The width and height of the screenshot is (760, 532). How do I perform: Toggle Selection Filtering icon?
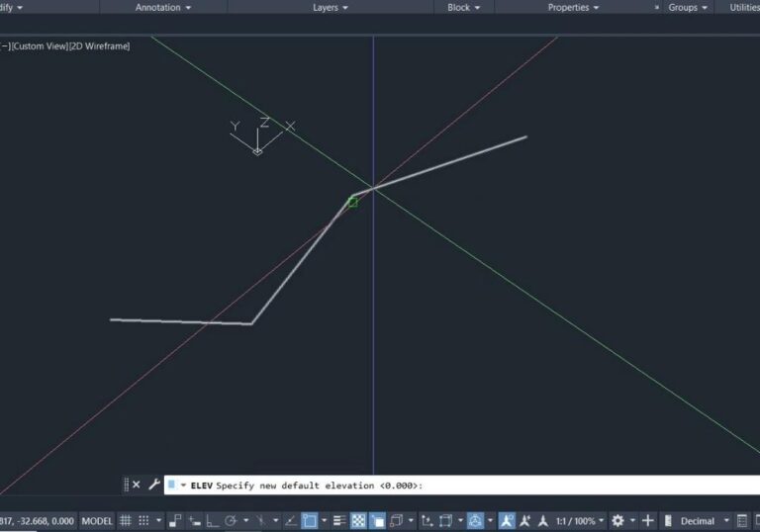click(x=445, y=521)
